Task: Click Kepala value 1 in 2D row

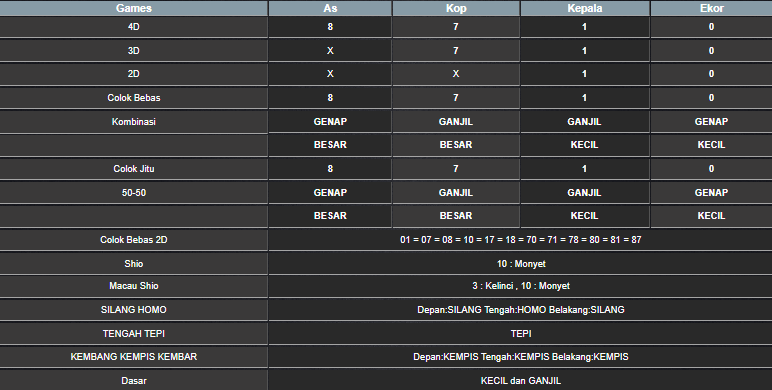Action: [584, 74]
